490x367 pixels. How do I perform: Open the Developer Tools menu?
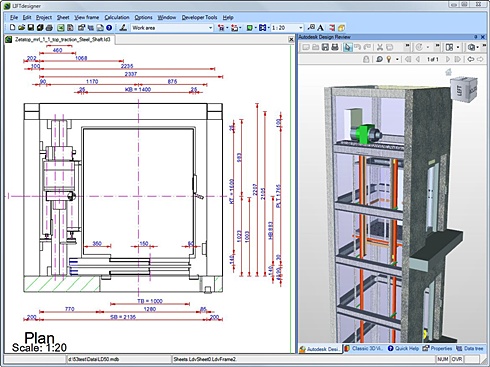199,17
